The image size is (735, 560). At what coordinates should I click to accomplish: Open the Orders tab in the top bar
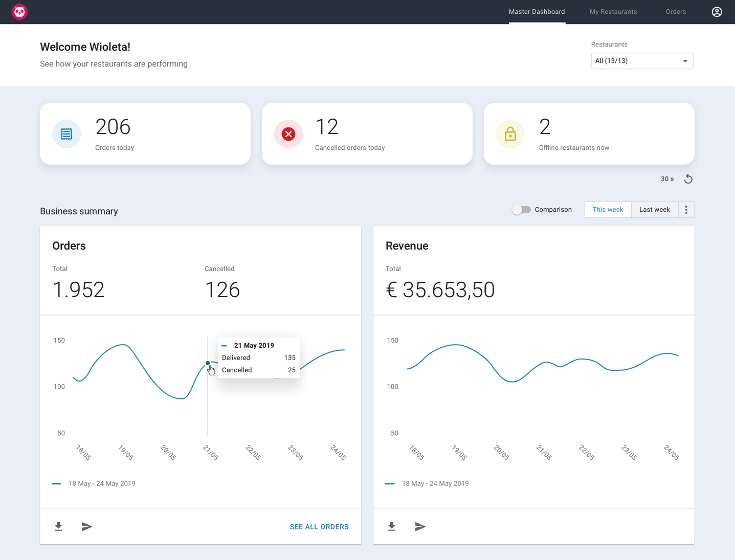tap(675, 11)
